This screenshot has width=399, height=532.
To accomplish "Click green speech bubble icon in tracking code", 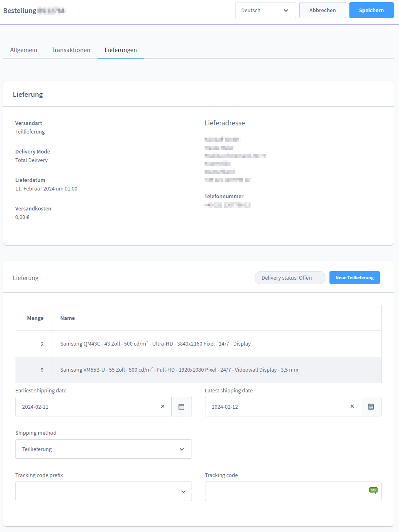I will (x=373, y=490).
